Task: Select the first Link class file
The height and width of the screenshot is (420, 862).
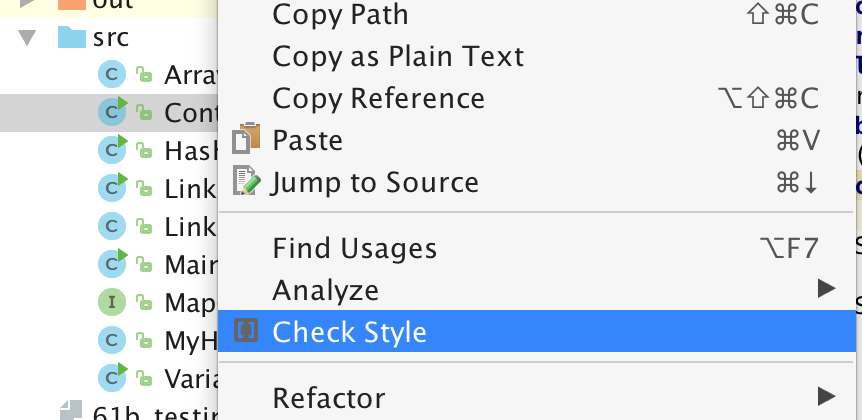Action: point(190,188)
